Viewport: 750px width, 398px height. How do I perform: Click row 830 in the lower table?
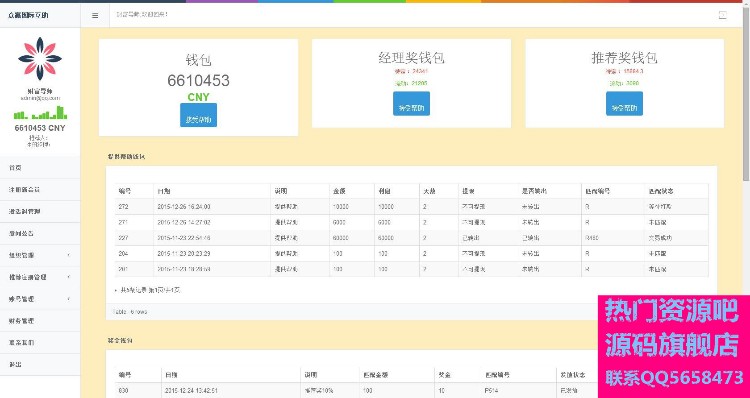tap(356, 390)
